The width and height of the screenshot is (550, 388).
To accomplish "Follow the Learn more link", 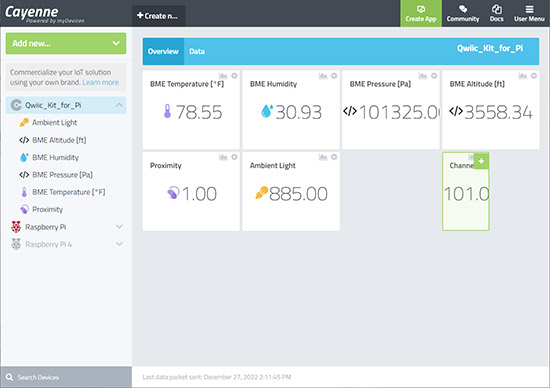I will (x=101, y=82).
